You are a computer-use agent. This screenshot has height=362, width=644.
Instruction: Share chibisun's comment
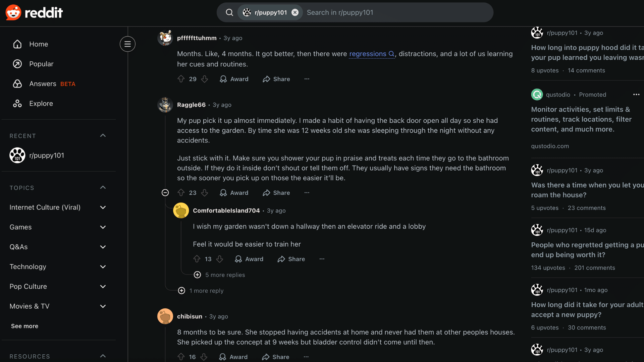pos(276,357)
